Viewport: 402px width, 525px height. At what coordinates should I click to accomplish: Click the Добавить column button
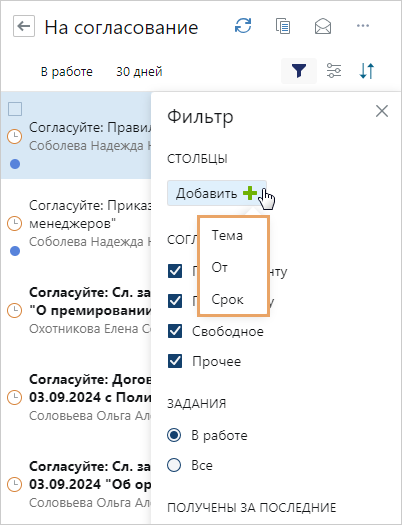pyautogui.click(x=217, y=193)
